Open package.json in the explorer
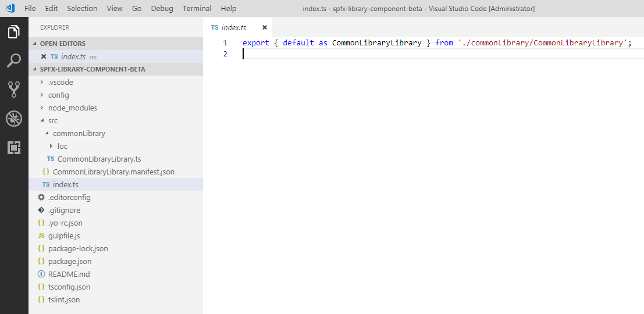644x314 pixels. (69, 261)
